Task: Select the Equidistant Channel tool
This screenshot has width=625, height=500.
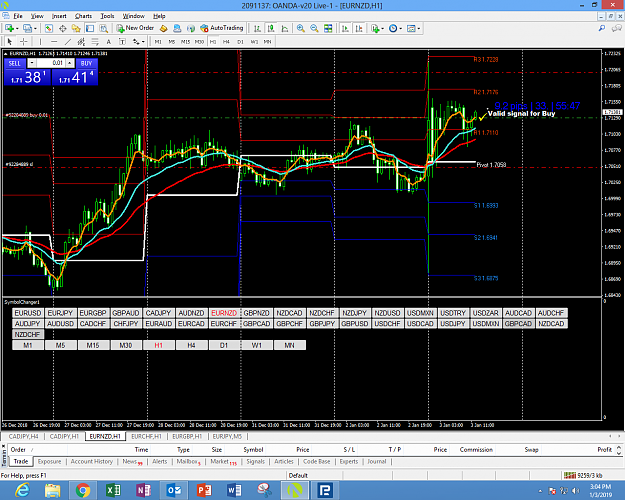Action: pos(81,41)
